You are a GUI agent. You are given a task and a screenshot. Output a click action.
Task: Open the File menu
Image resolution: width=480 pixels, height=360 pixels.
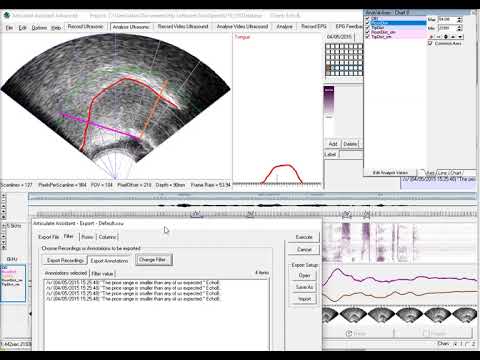click(9, 28)
